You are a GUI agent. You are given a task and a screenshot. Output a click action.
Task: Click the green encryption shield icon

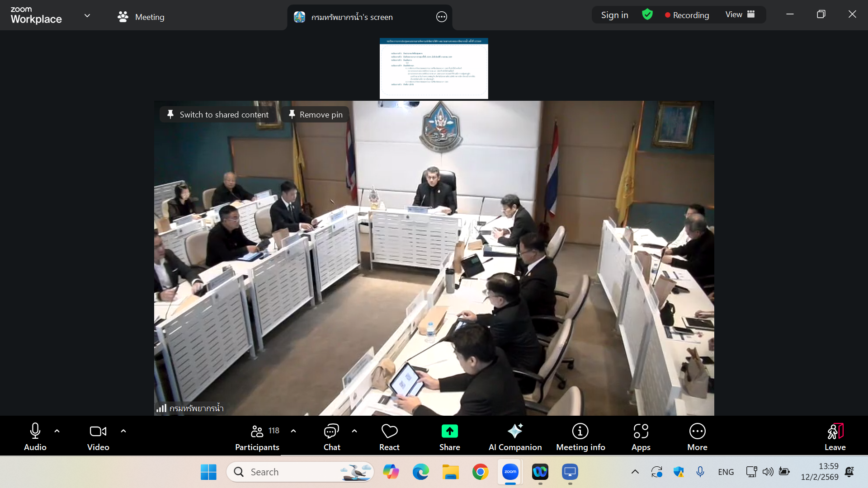point(647,14)
